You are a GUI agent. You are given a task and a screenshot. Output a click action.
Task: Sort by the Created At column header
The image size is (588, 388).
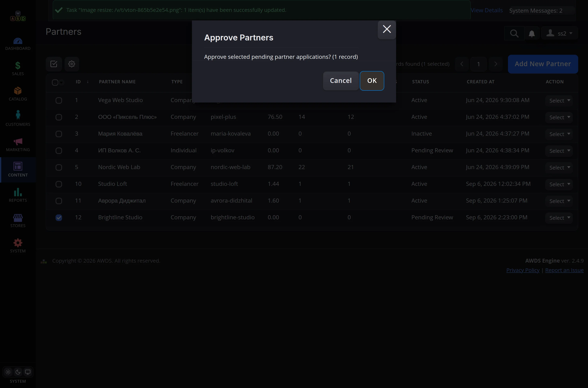pos(480,82)
